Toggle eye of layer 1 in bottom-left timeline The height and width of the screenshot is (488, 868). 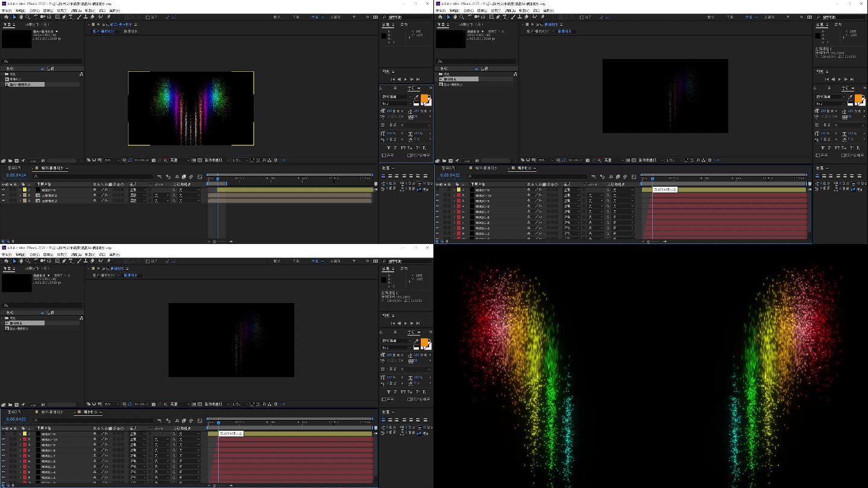(3, 434)
